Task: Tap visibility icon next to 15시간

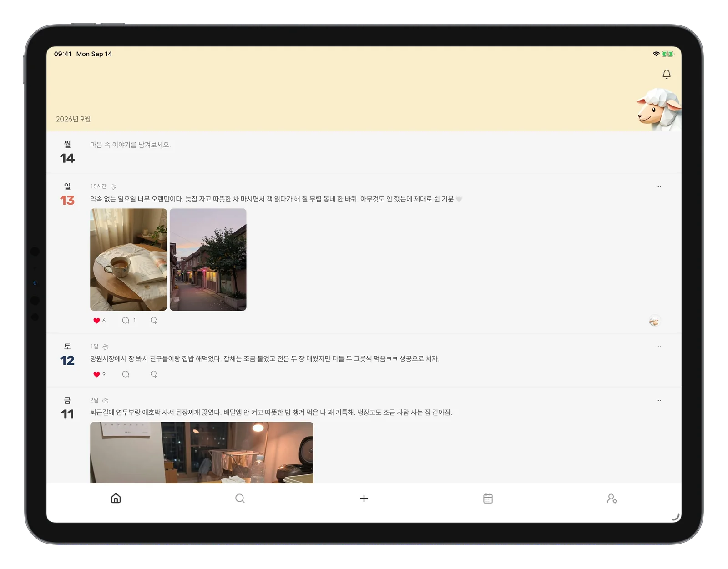Action: (114, 187)
